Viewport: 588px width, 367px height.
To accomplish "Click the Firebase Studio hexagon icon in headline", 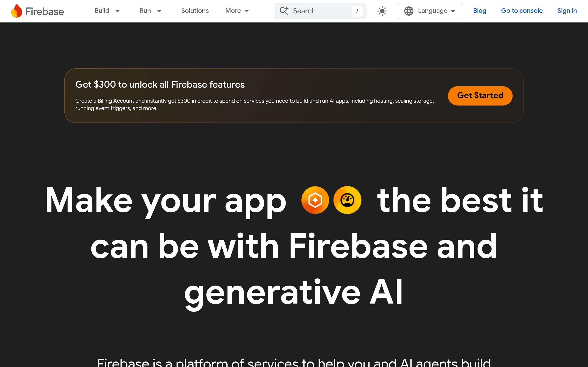I will 315,200.
